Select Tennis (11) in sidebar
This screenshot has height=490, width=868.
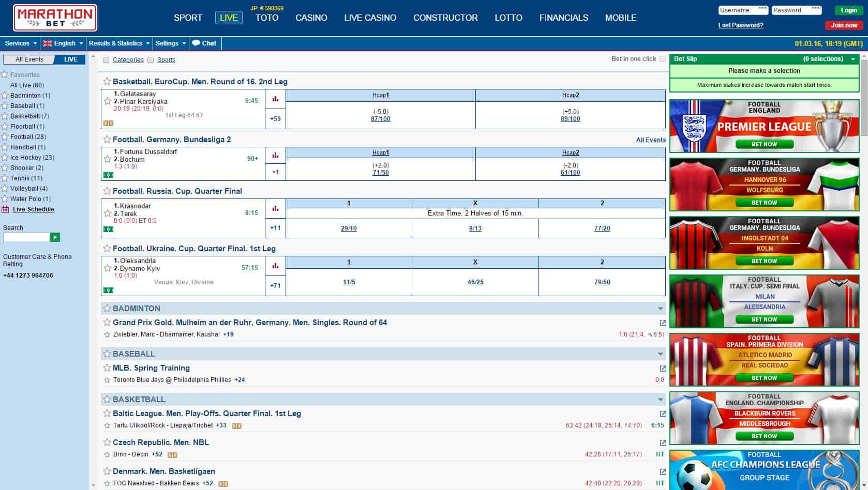26,178
